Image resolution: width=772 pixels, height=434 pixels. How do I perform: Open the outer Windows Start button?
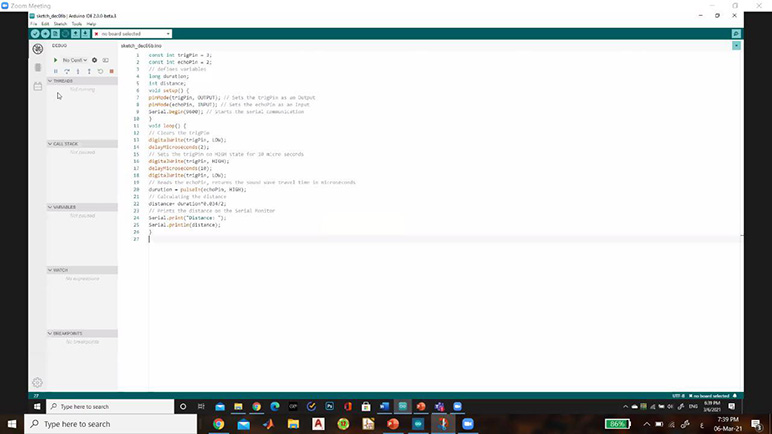click(12, 424)
